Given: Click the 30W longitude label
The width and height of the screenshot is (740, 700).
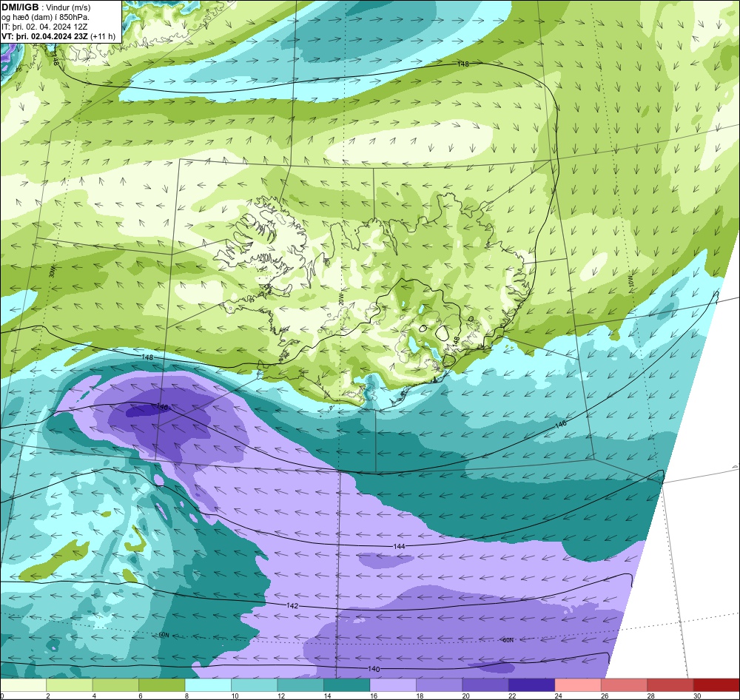Looking at the screenshot, I should (x=52, y=272).
